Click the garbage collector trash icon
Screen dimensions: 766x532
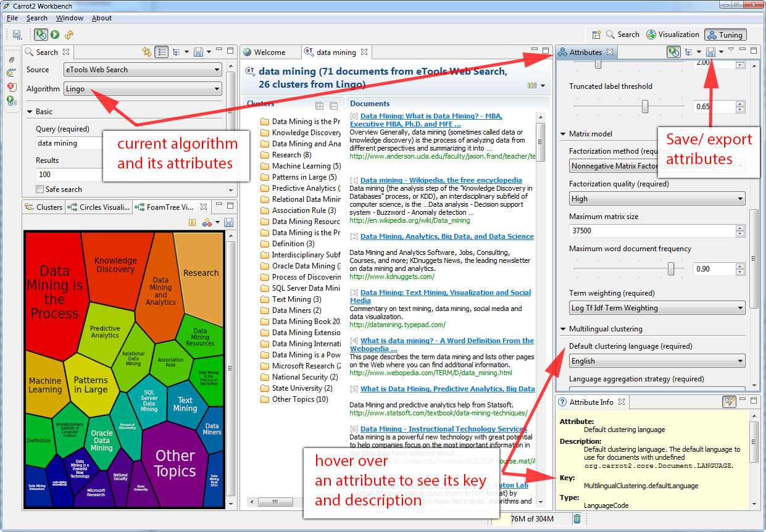tap(577, 519)
